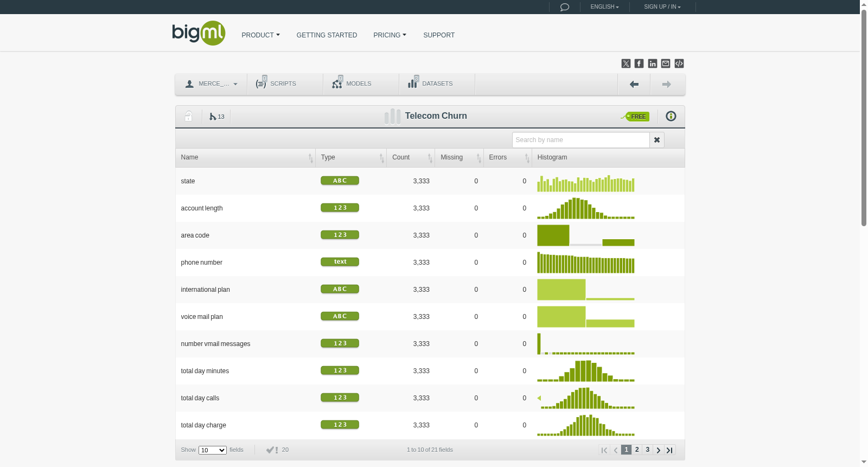Sort table by Errors column

pos(507,157)
